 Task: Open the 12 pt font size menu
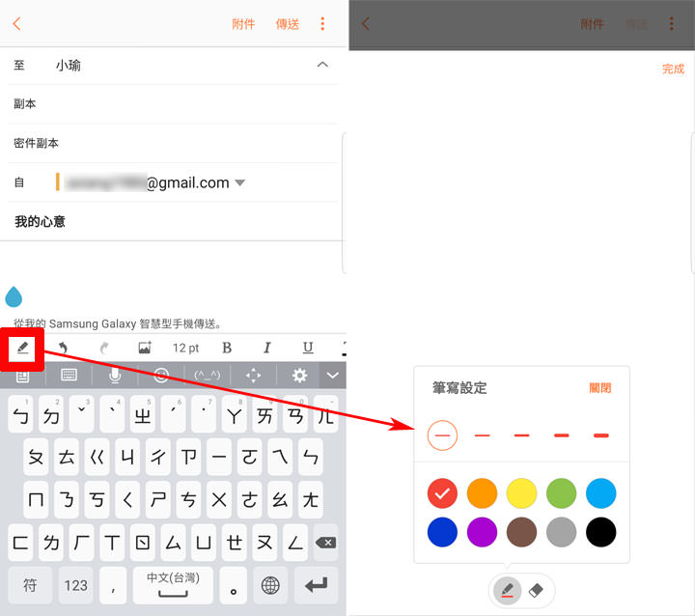click(x=185, y=348)
